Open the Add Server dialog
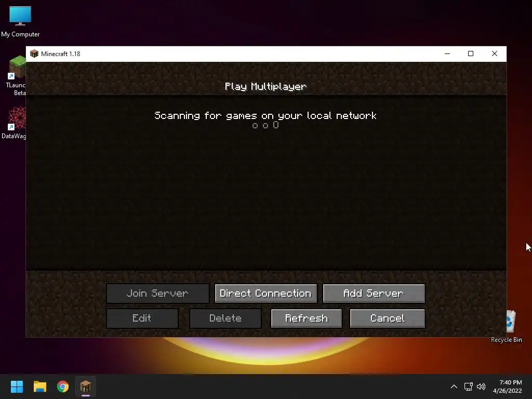 pos(374,294)
